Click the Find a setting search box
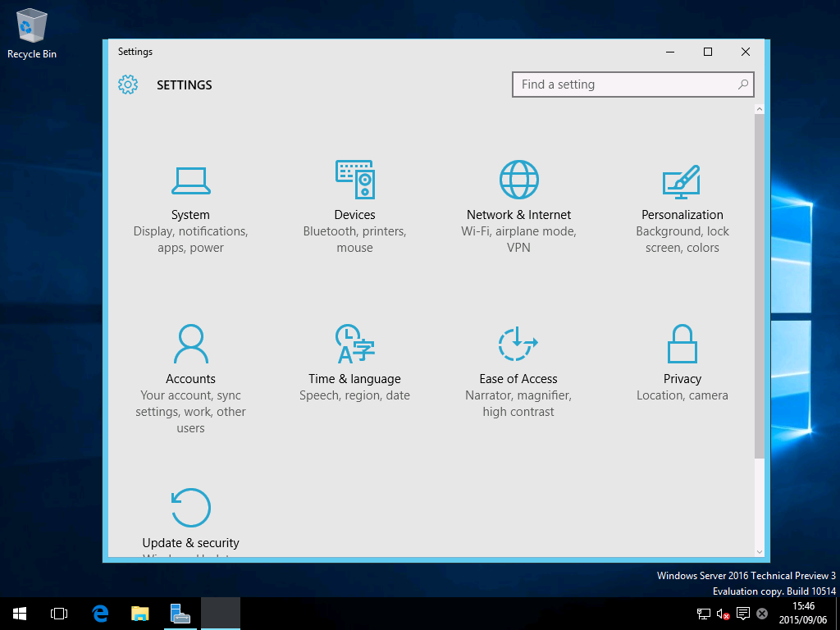The width and height of the screenshot is (840, 630). click(623, 84)
